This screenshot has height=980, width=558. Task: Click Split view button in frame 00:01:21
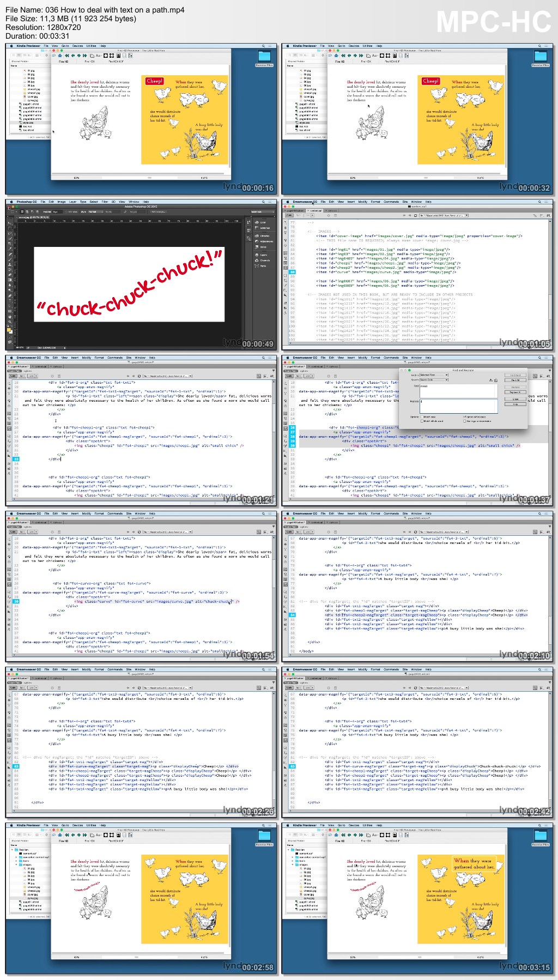[x=22, y=376]
